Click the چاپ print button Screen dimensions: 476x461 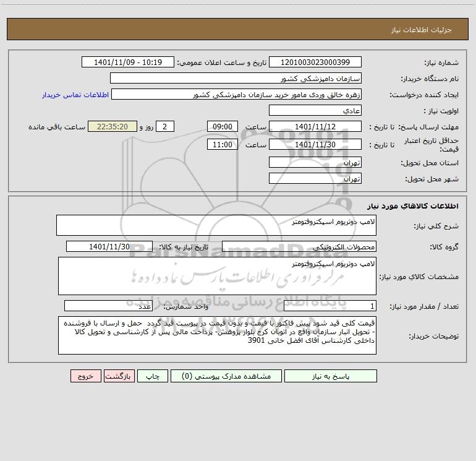coord(153,376)
